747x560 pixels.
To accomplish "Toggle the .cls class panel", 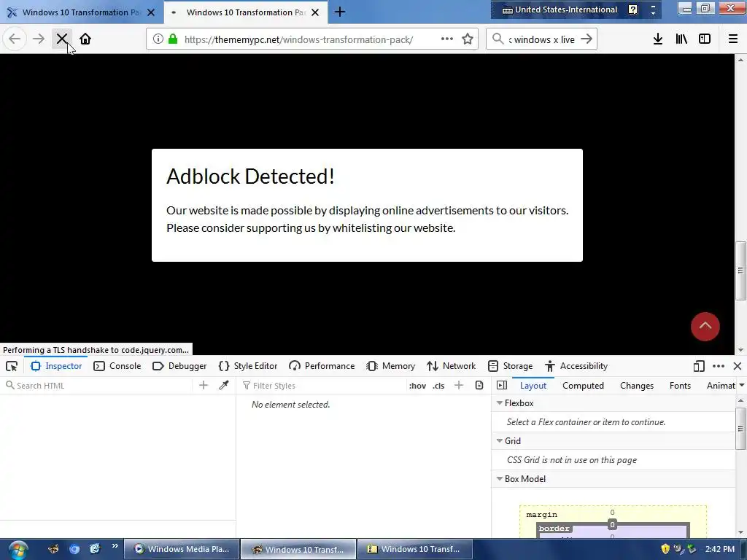I will [x=438, y=386].
